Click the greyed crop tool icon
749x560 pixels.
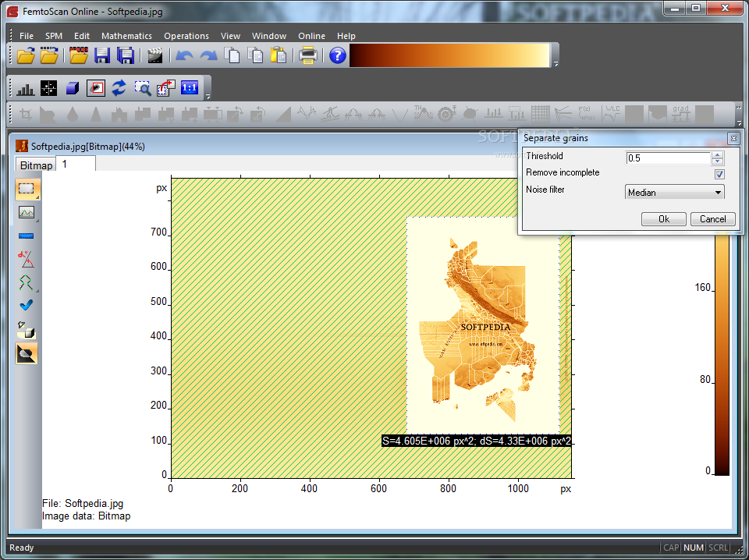click(x=25, y=115)
